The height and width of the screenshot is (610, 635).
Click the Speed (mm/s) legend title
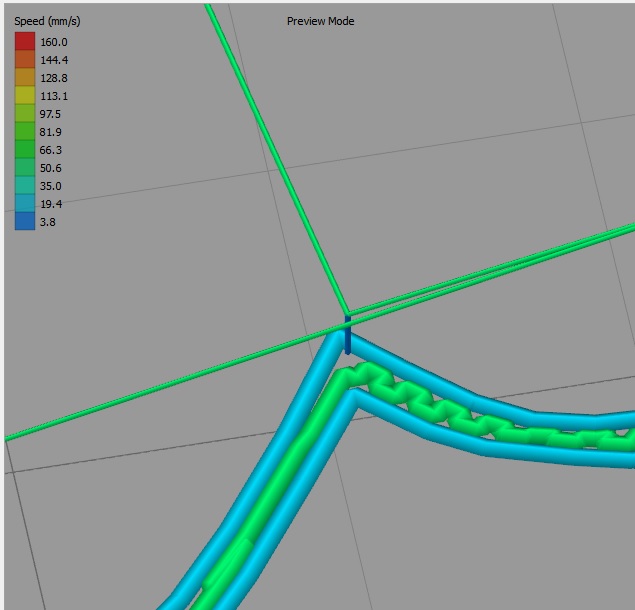(48, 22)
